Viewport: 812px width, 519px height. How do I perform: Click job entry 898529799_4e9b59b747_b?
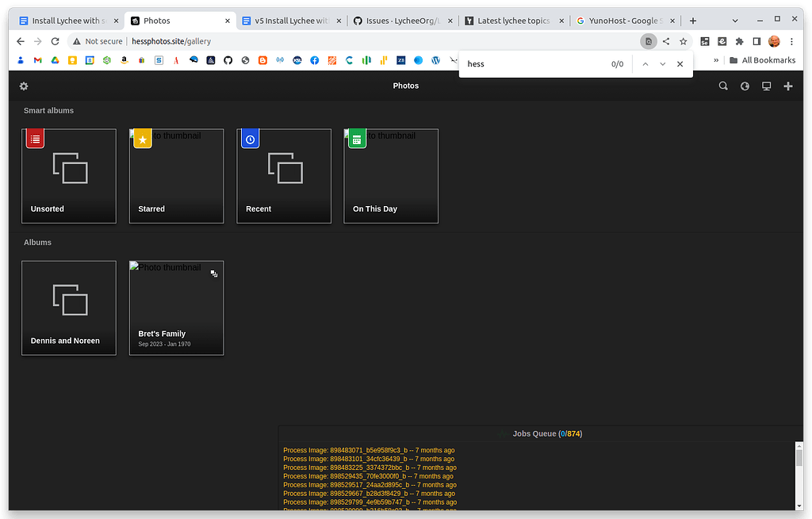click(370, 502)
